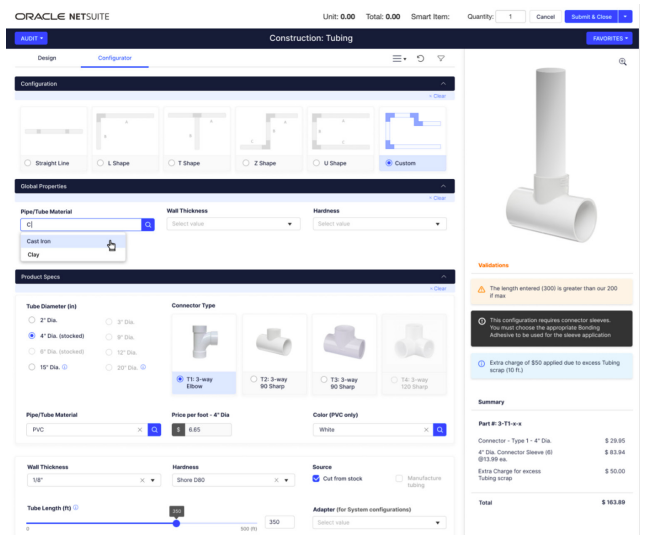Expand the Favorites dropdown button
This screenshot has width=646, height=535.
point(609,39)
